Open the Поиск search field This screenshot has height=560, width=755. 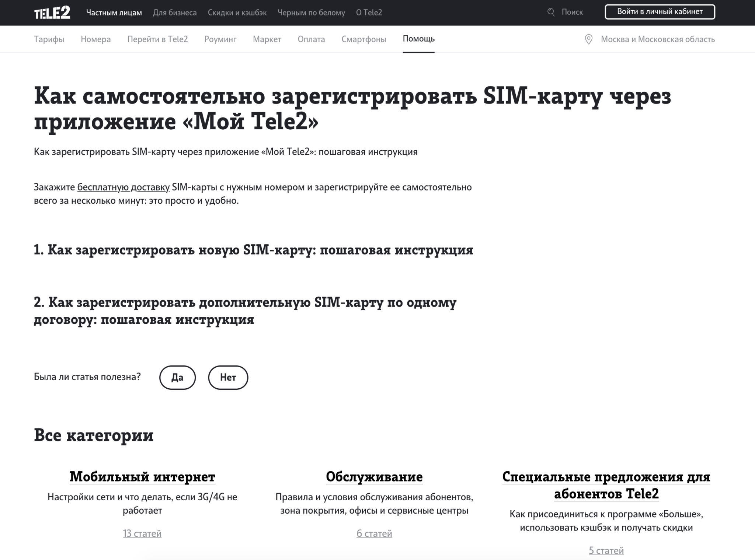(572, 12)
